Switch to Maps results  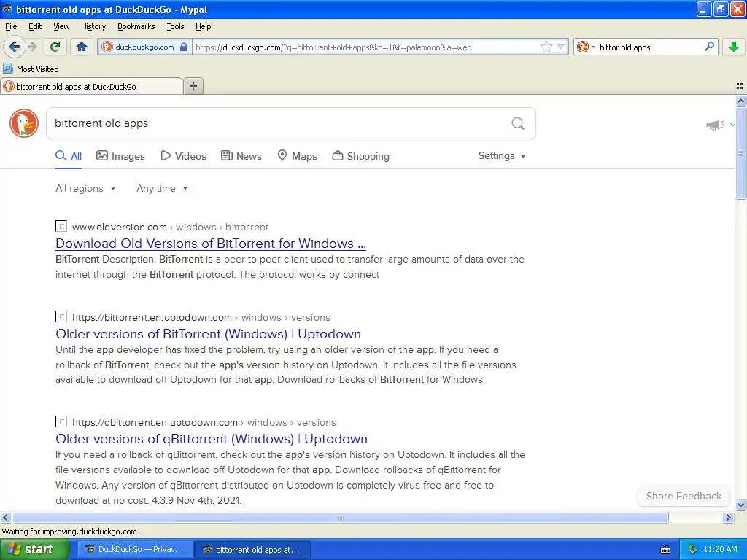point(298,156)
